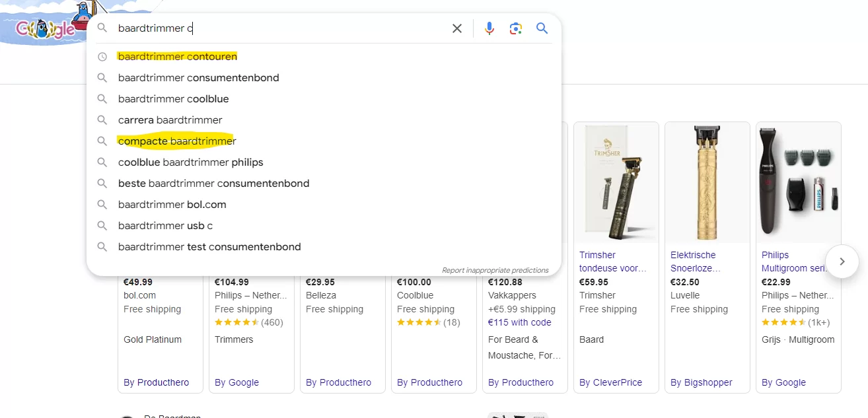Select suggestion 'baardtrimmer contouren'
Viewport: 868px width, 418px height.
(x=324, y=57)
